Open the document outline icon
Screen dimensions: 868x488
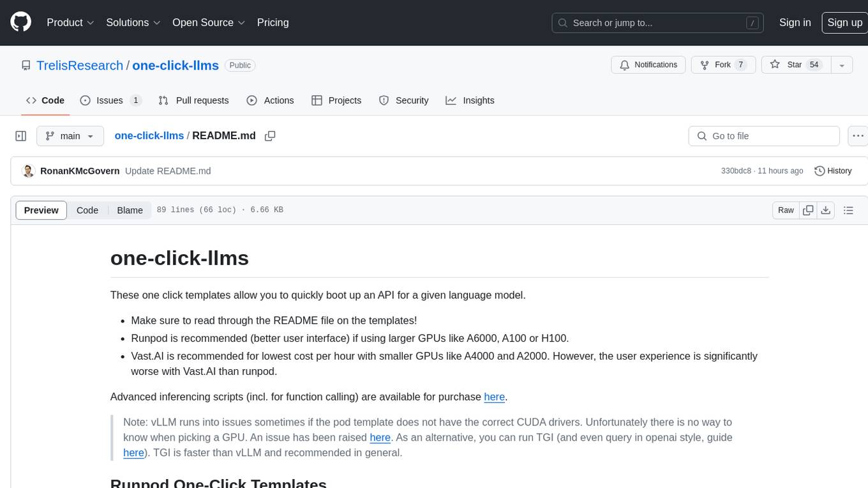click(x=848, y=210)
